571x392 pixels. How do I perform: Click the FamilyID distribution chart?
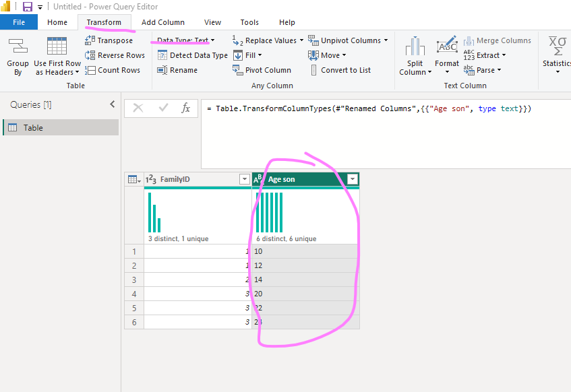coord(154,213)
